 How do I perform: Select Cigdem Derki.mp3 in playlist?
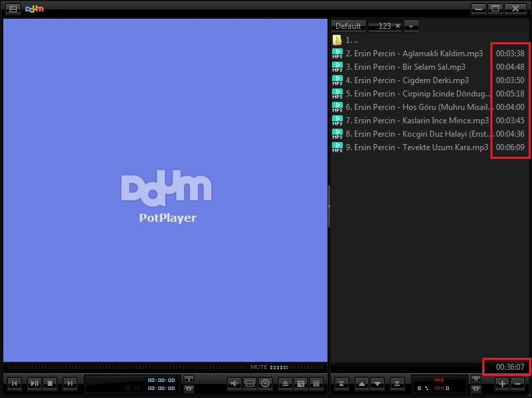[429, 80]
